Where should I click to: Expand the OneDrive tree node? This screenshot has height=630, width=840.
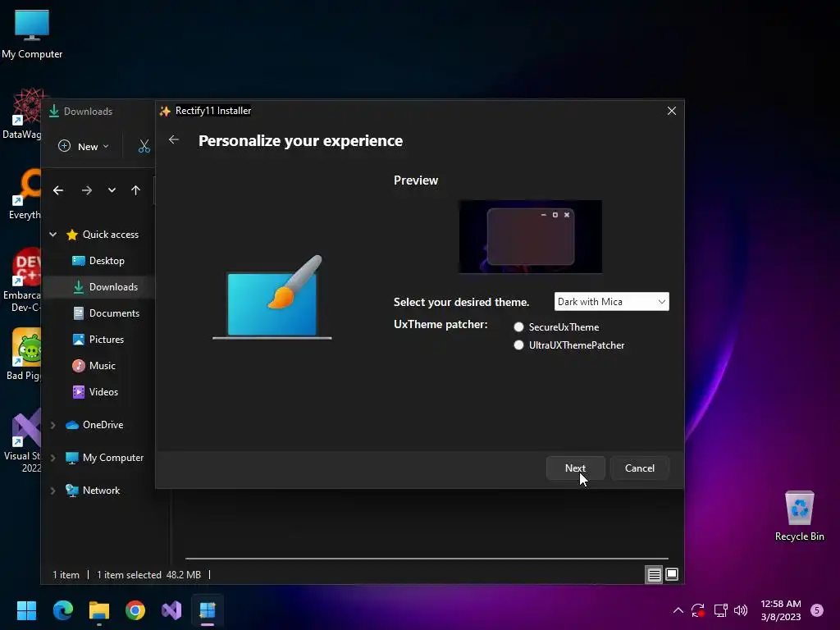tap(53, 425)
